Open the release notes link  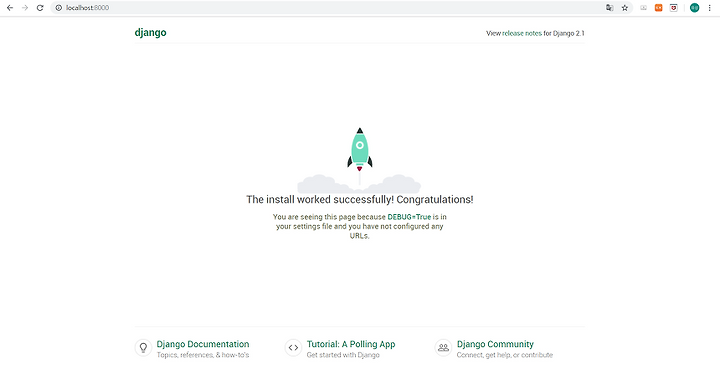tap(522, 33)
